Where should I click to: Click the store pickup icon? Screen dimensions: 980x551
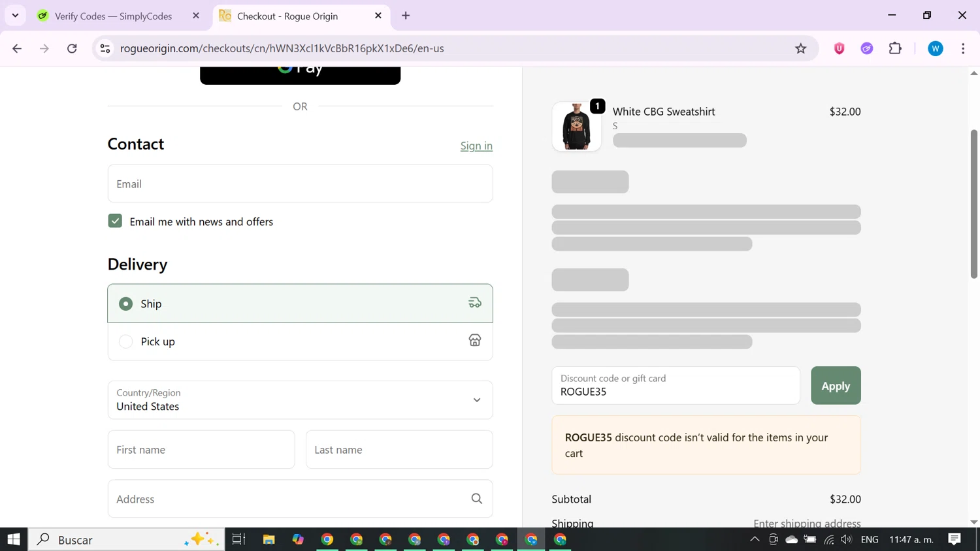click(475, 341)
